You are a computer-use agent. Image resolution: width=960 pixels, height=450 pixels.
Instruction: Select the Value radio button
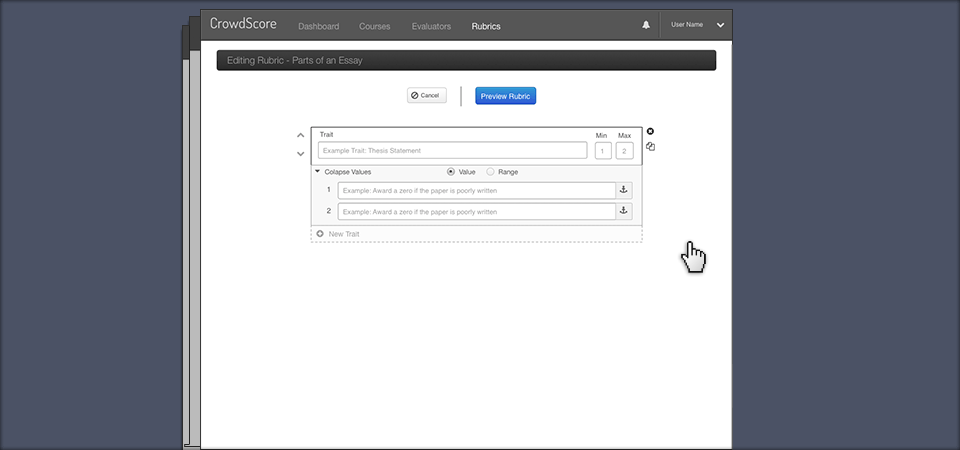451,172
